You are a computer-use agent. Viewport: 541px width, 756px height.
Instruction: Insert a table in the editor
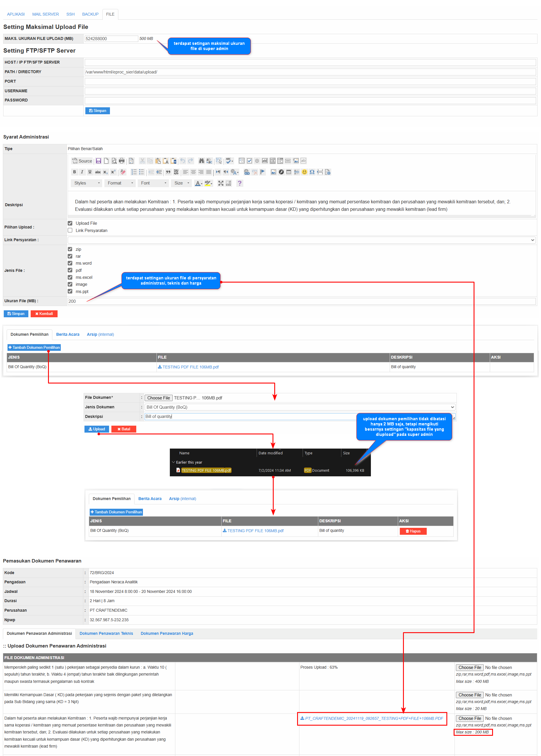coord(289,172)
